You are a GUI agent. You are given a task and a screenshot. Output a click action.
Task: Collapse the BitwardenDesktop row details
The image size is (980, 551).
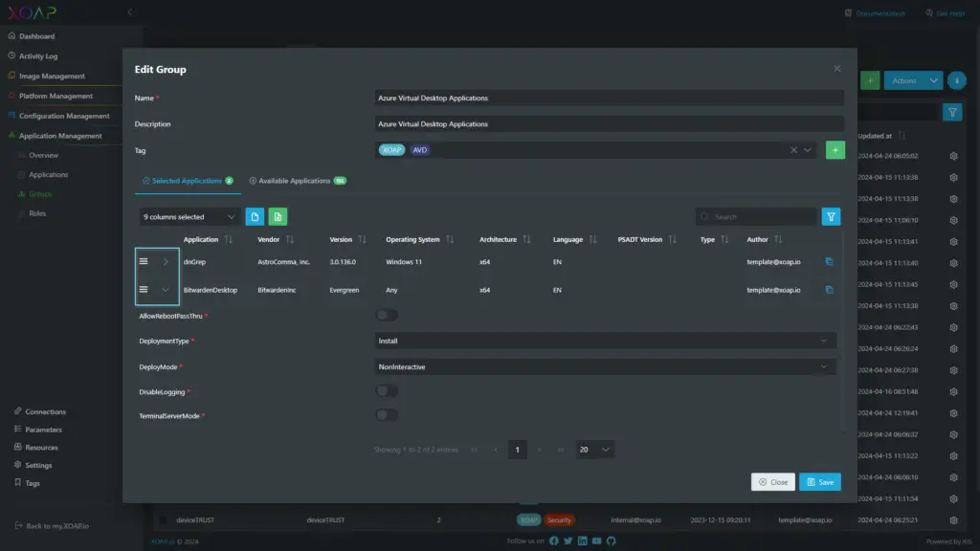(x=166, y=290)
